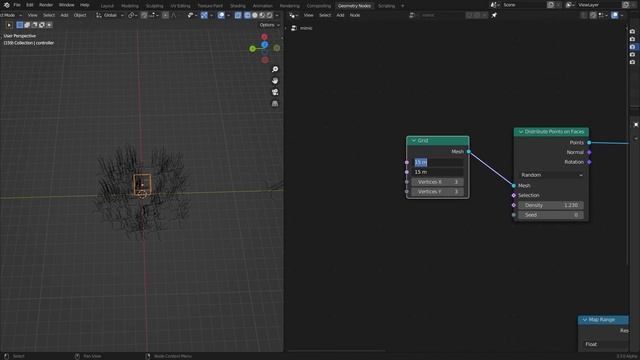Image resolution: width=640 pixels, height=360 pixels.
Task: Click the green Y axis gizmo ball
Action: point(253,49)
